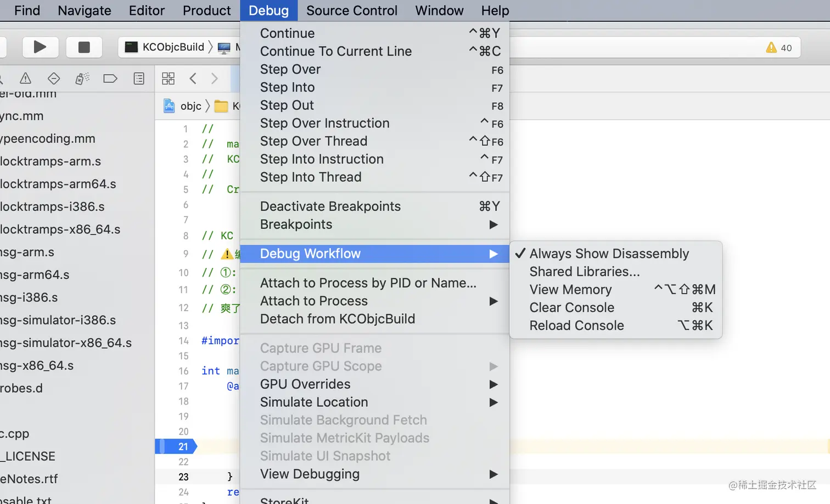This screenshot has height=504, width=830.
Task: Toggle Always Show Disassembly option
Action: point(609,254)
